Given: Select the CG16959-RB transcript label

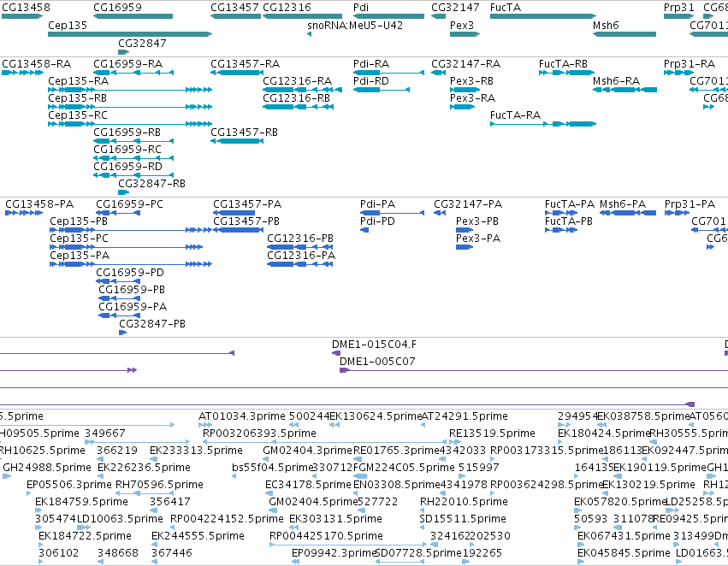Looking at the screenshot, I should (x=127, y=133).
